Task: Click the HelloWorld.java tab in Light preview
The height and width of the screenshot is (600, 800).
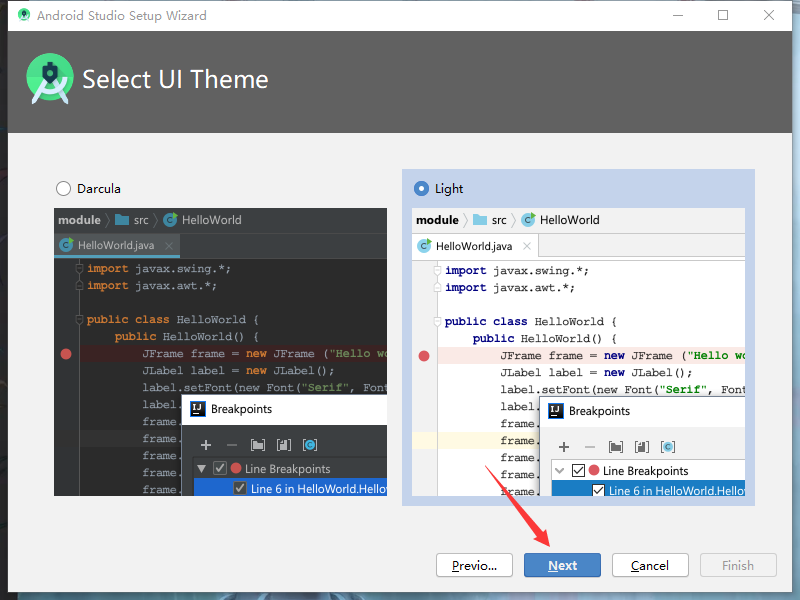Action: [x=475, y=246]
